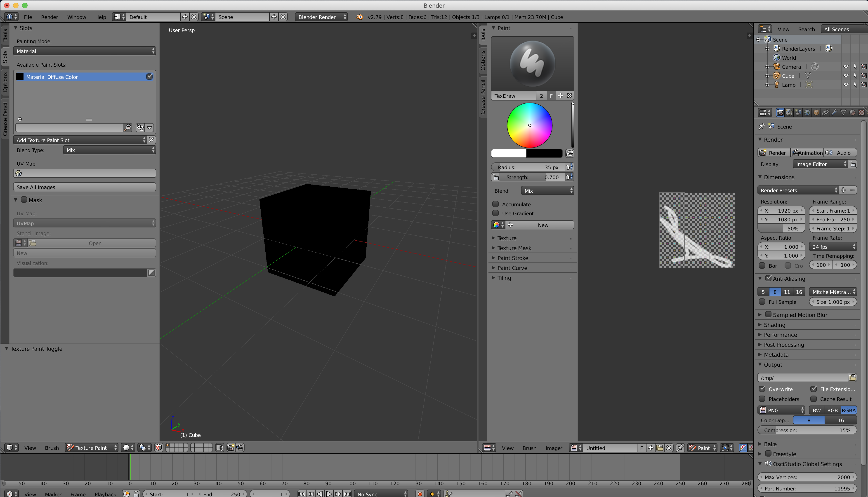The width and height of the screenshot is (868, 497).
Task: Open the Render menu in the header
Action: pyautogui.click(x=49, y=17)
